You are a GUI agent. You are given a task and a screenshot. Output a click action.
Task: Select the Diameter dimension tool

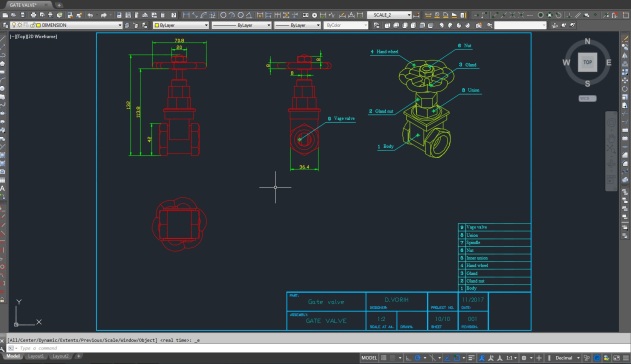[x=241, y=15]
